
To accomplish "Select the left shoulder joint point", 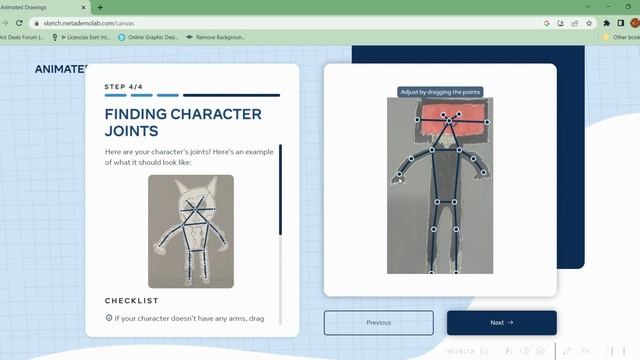I will click(432, 150).
